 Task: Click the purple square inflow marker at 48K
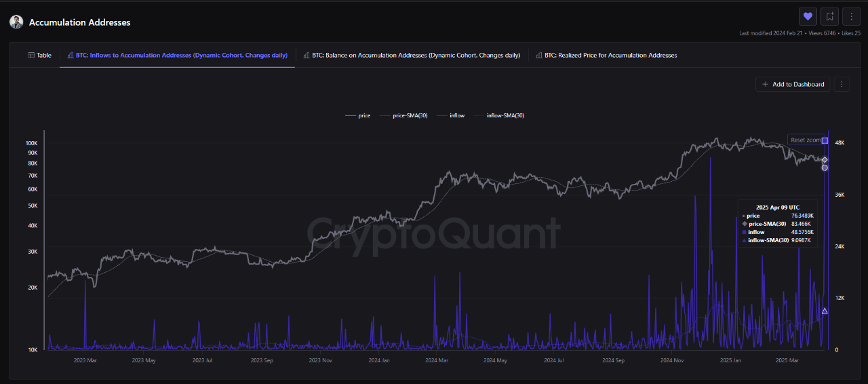825,140
